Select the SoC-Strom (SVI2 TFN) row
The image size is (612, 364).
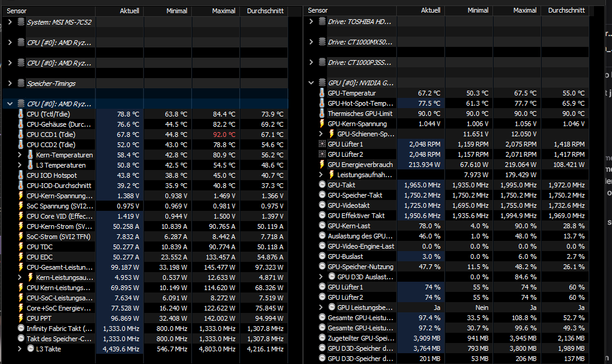click(145, 237)
